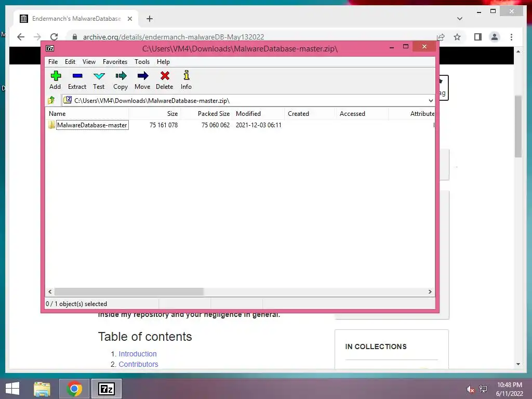The width and height of the screenshot is (532, 399).
Task: Click the muted volume tray icon
Action: pyautogui.click(x=470, y=389)
